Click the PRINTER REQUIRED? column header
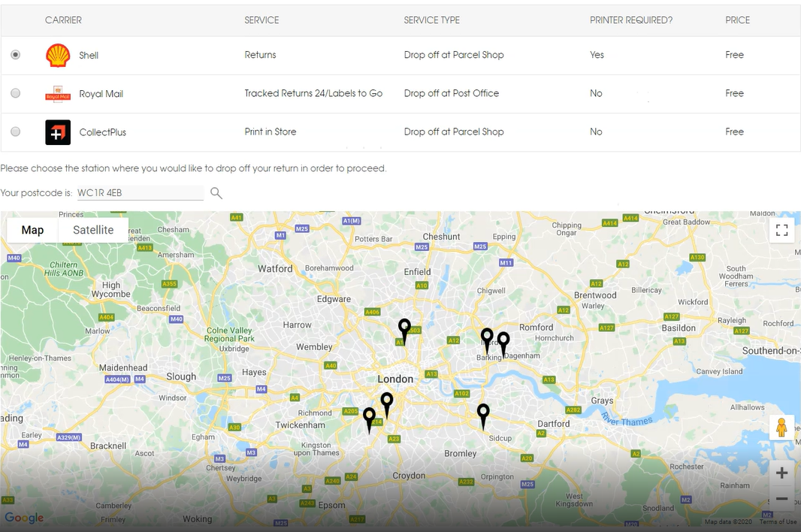The width and height of the screenshot is (801, 532). coord(631,20)
